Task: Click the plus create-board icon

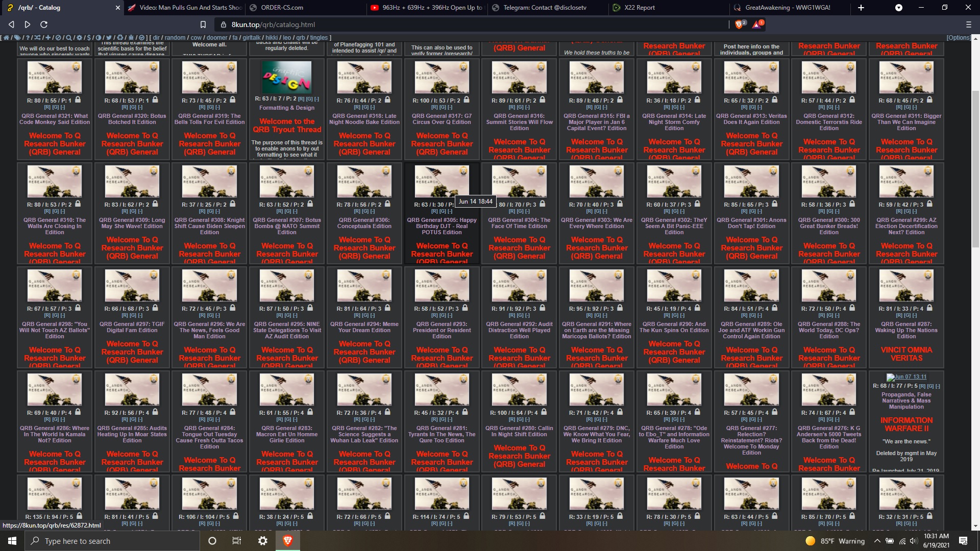Action: (48, 38)
